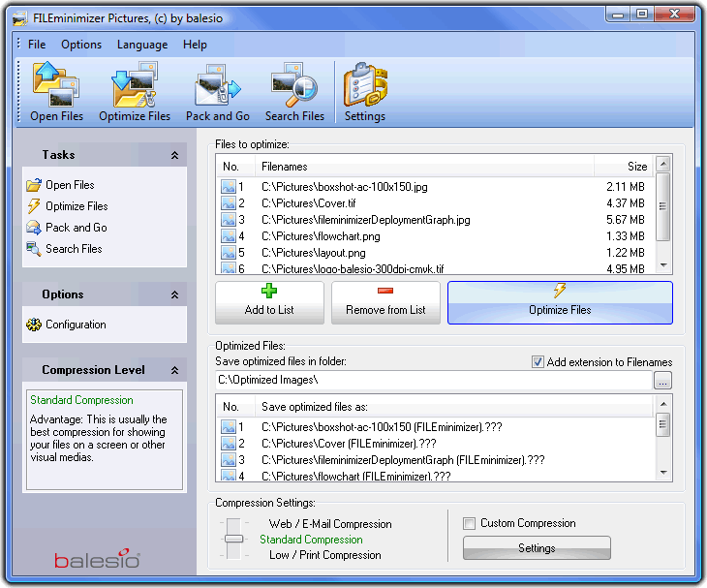Click Search Files link in Tasks panel

74,248
